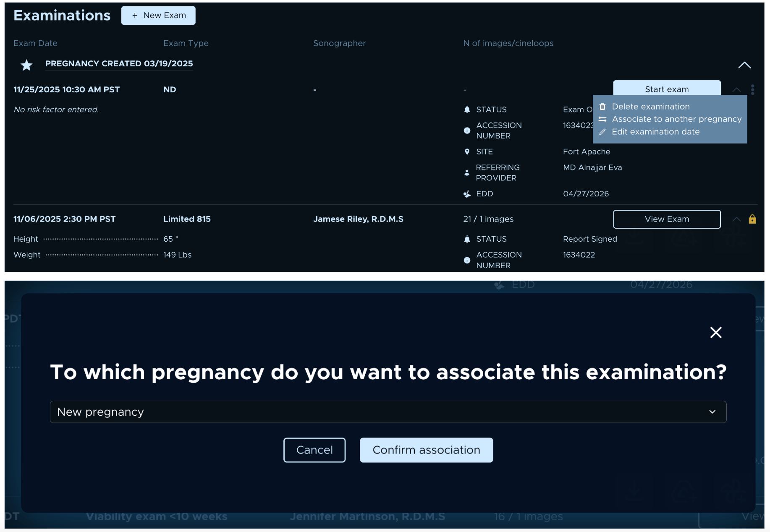The height and width of the screenshot is (532, 770).
Task: Collapse the Pregnancy Created 03/19/2025 section
Action: click(744, 65)
